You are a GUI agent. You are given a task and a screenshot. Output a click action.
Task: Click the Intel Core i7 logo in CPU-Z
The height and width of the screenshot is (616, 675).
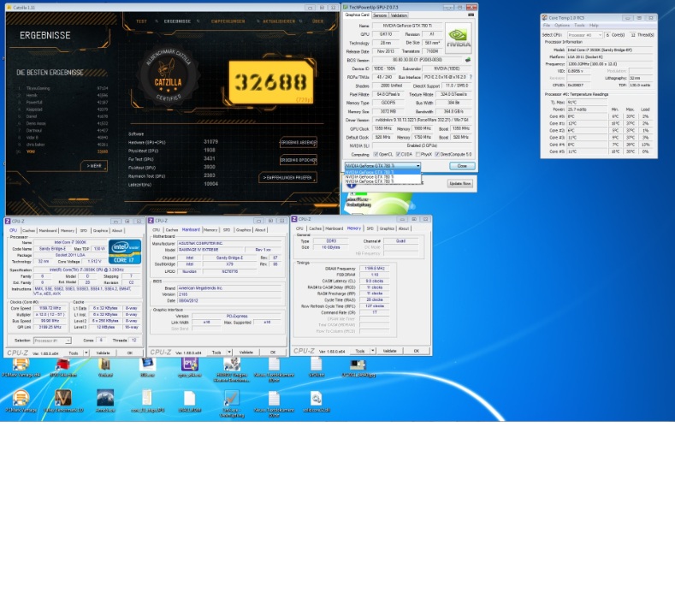tap(125, 252)
